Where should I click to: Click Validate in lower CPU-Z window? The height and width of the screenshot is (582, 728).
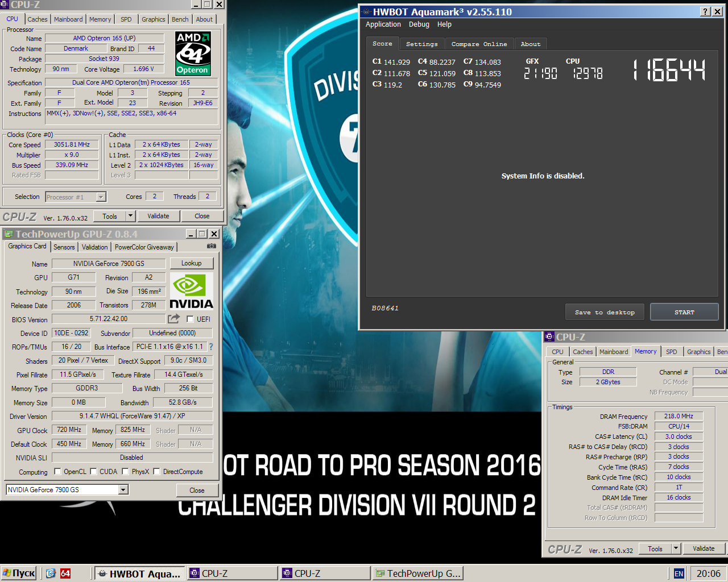(x=704, y=548)
